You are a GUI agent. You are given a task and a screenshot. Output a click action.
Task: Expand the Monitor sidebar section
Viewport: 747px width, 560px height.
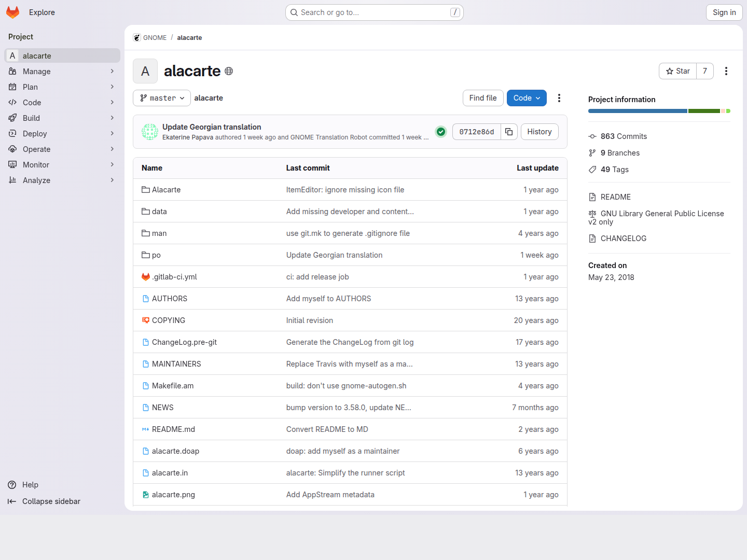click(62, 165)
